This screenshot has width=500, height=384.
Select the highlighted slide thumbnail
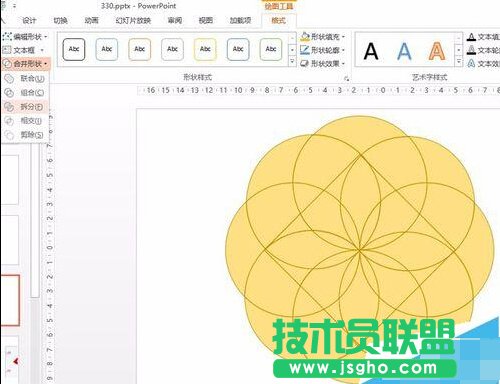click(10, 300)
